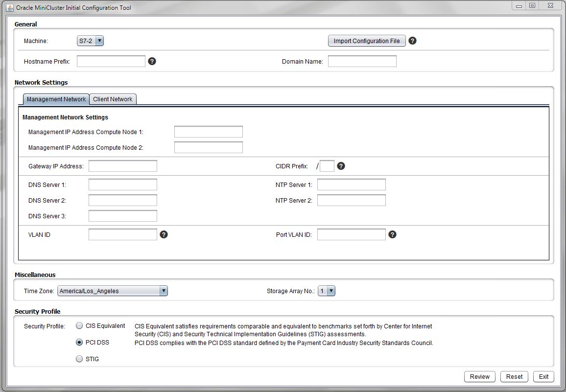Screen dimensions: 566x392
Task: Focus Management IP Address Compute Node 1 field
Action: point(209,132)
